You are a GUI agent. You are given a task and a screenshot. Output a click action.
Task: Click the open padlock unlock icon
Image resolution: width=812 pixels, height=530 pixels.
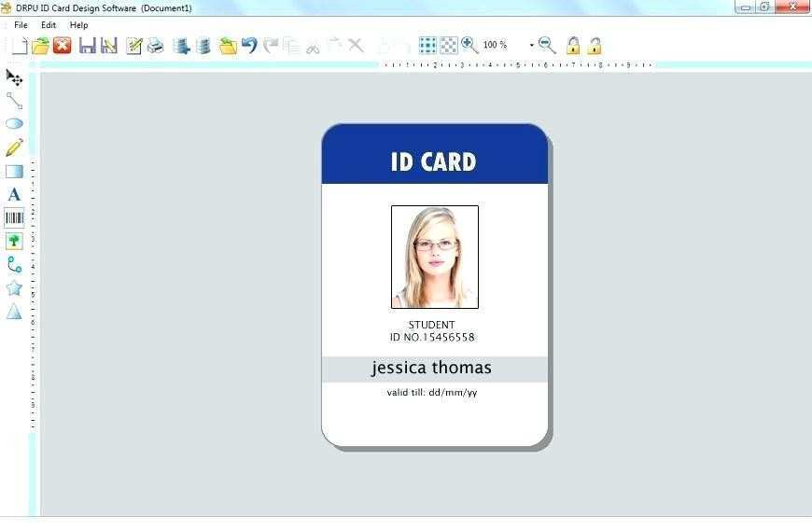tap(595, 46)
